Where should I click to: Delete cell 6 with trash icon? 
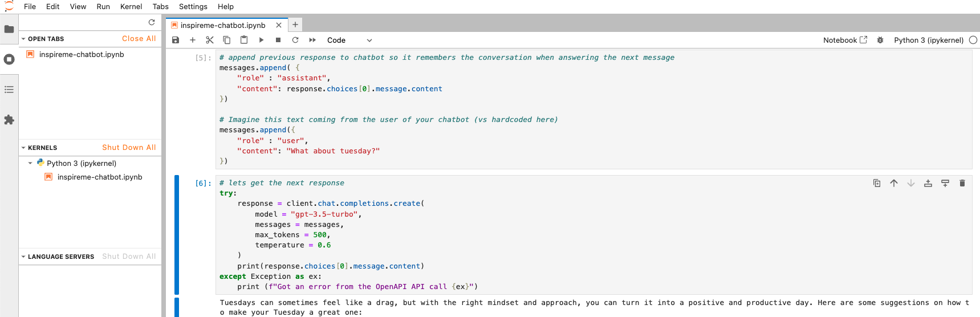(x=962, y=183)
